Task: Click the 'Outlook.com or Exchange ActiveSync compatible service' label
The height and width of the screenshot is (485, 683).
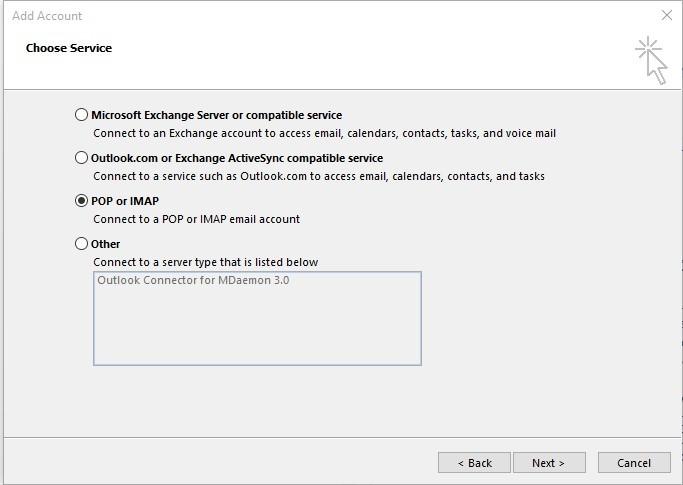Action: click(237, 158)
